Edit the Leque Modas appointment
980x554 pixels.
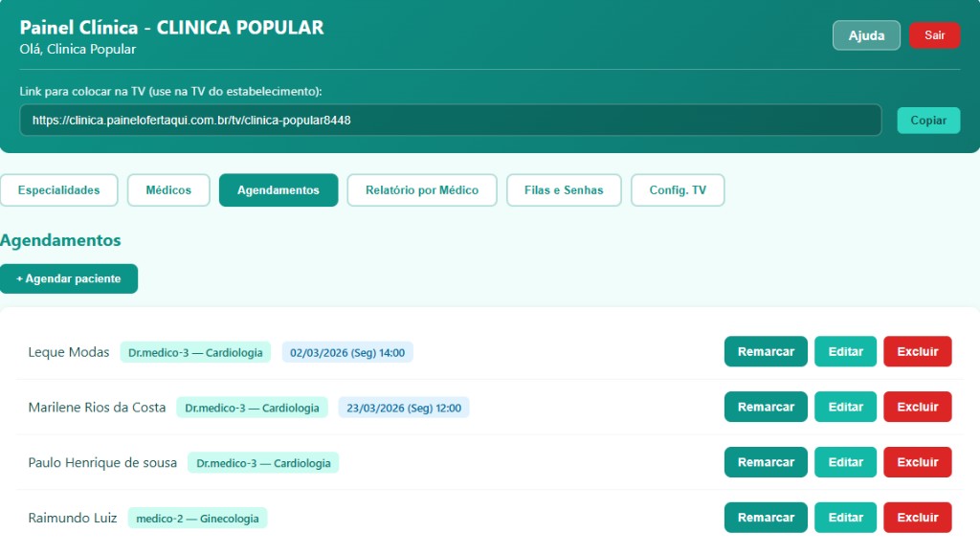coord(845,352)
